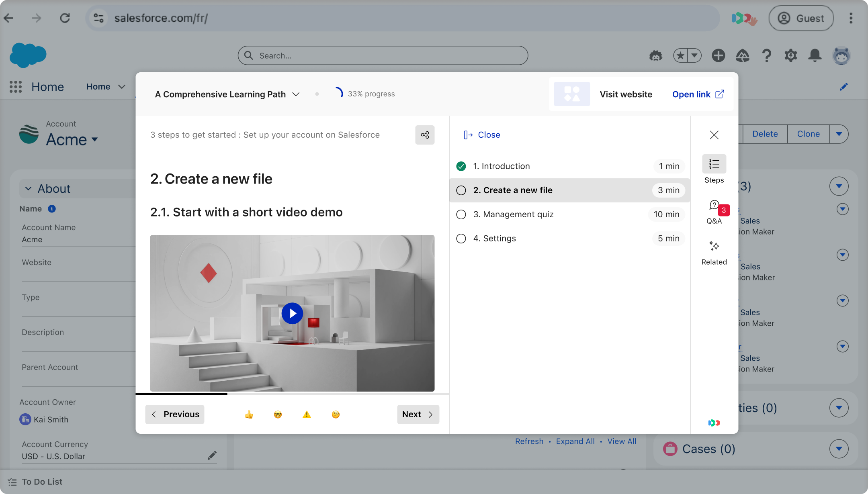Check off step 3 'Management quiz'
868x494 pixels.
[x=461, y=214]
